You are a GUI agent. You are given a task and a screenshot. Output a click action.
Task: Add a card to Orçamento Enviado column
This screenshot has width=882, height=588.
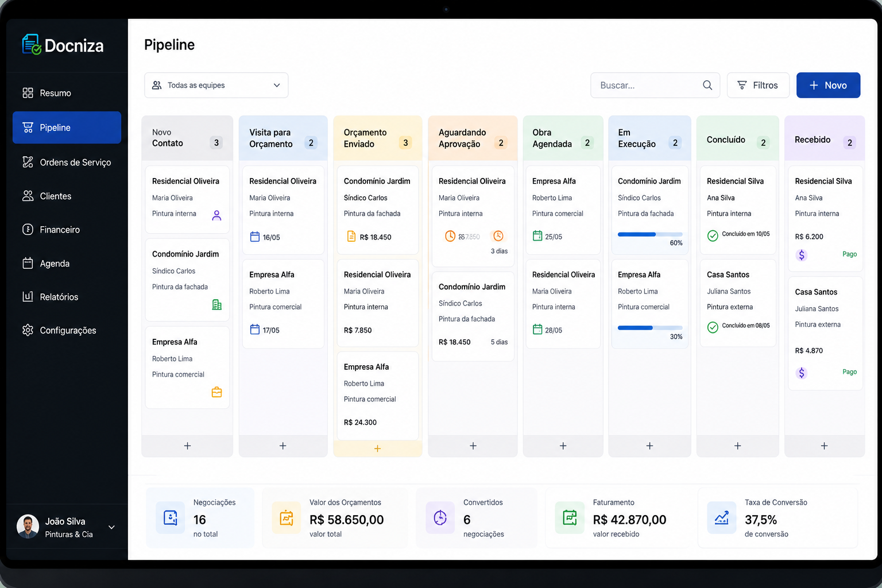click(x=377, y=448)
